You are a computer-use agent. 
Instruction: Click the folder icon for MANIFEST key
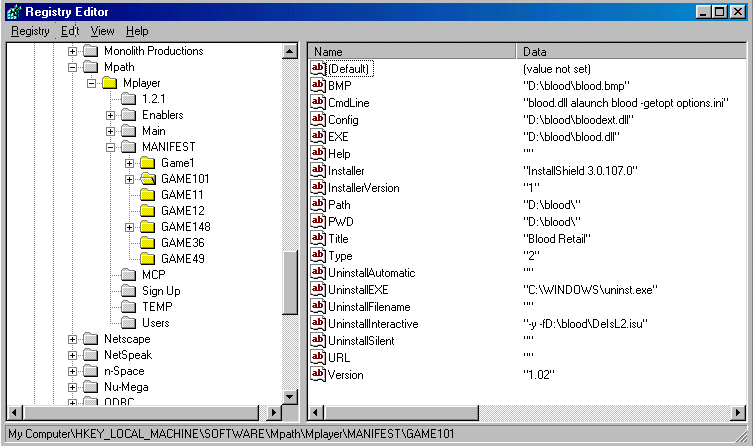(129, 147)
